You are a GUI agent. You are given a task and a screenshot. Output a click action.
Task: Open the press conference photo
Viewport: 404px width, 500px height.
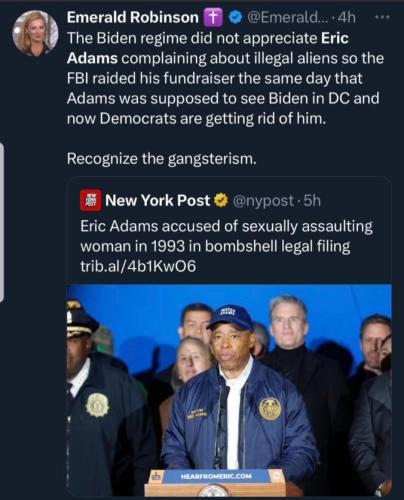coord(229,390)
